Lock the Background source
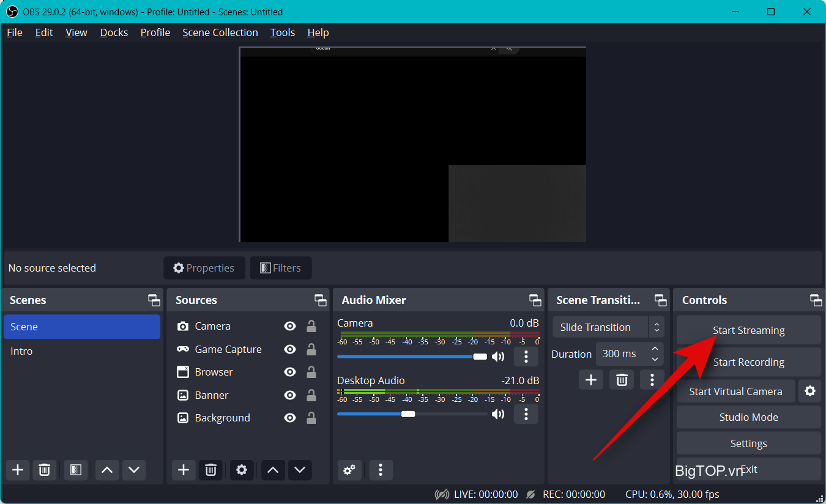The width and height of the screenshot is (826, 504). coord(311,418)
